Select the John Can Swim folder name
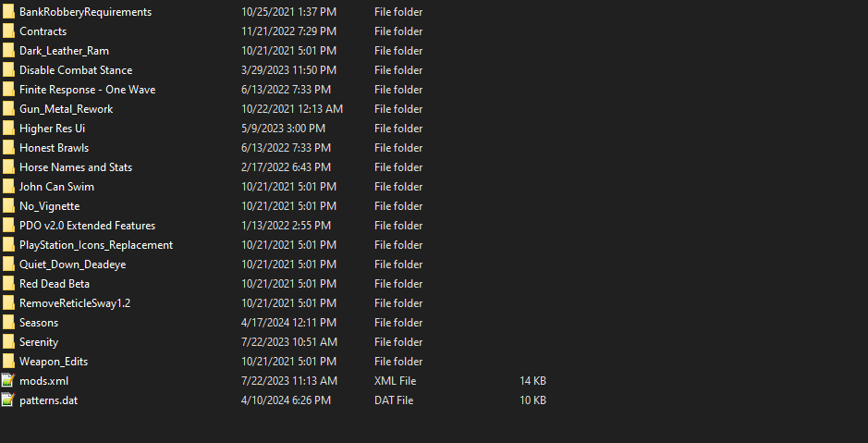Viewport: 868px width, 443px height. [56, 187]
